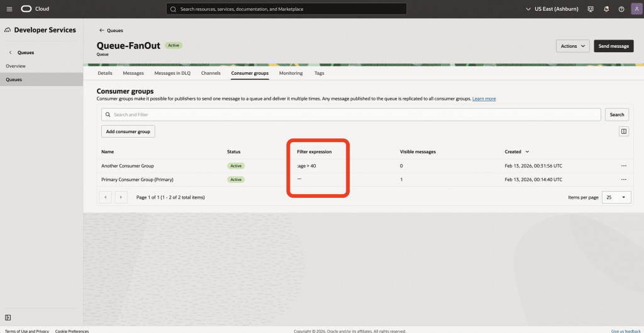Select the Another Consumer Group name
This screenshot has height=333, width=644.
point(128,166)
